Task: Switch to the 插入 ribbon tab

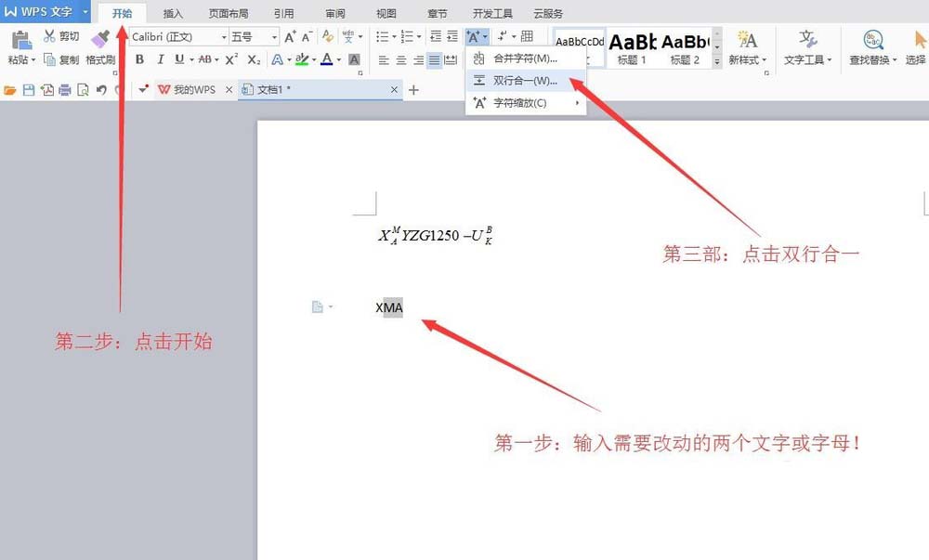Action: coord(172,12)
